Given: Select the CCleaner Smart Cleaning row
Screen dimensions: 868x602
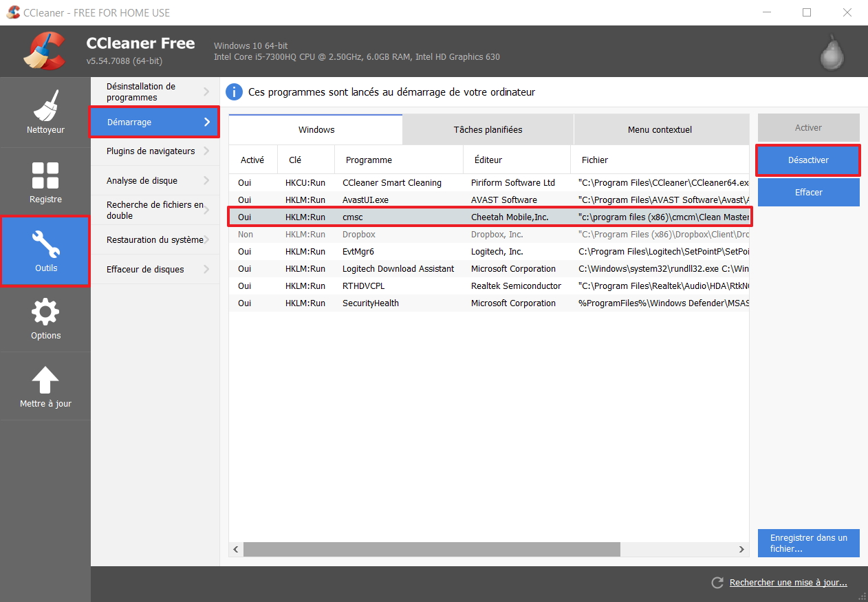Looking at the screenshot, I should 489,183.
